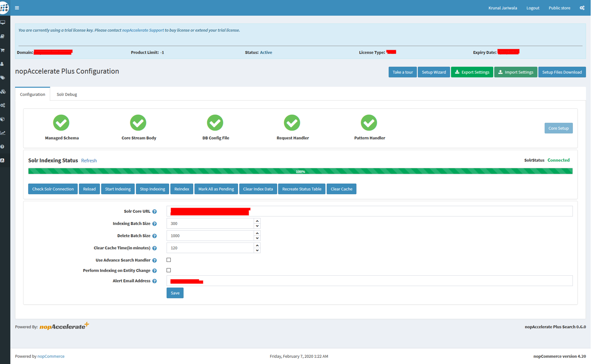Image resolution: width=596 pixels, height=364 pixels.
Task: Click Managed Schema green checkmark
Action: point(61,123)
